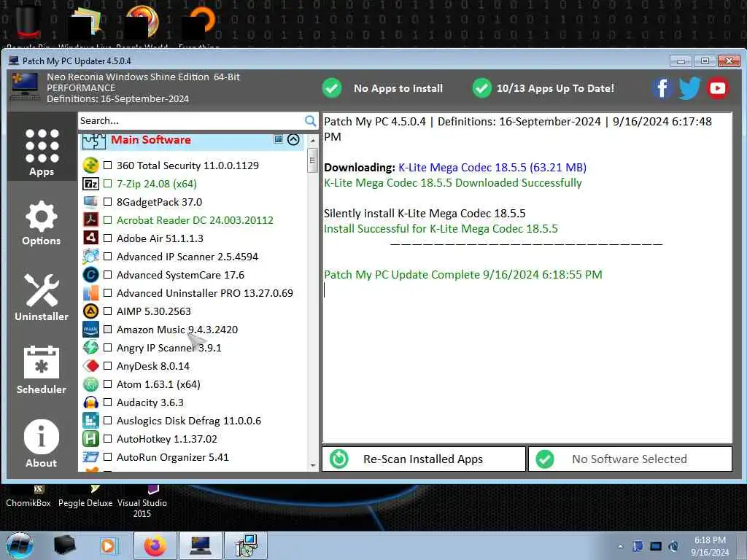Screen dimensions: 747x560
Task: Click the Advanced Uninstaller PRO icon
Action: (90, 293)
